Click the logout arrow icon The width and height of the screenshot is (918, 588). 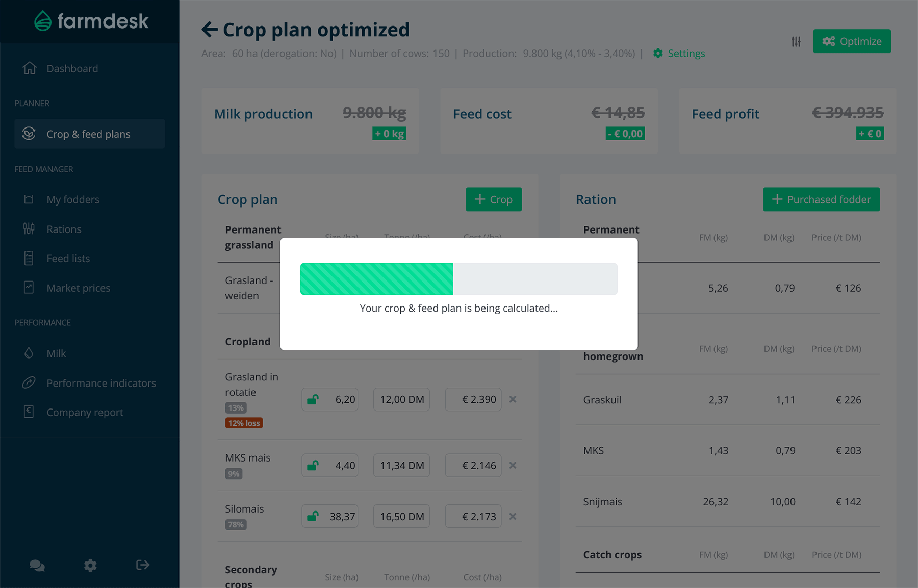[x=143, y=565]
